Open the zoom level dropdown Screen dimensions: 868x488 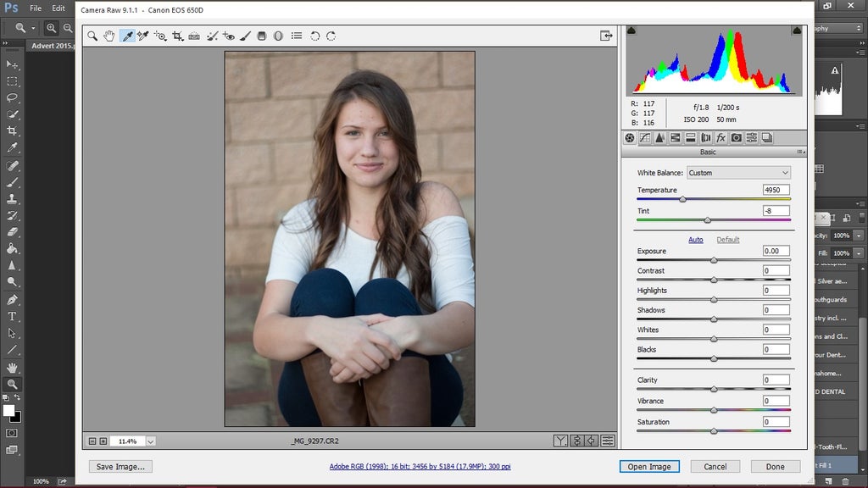pyautogui.click(x=150, y=441)
